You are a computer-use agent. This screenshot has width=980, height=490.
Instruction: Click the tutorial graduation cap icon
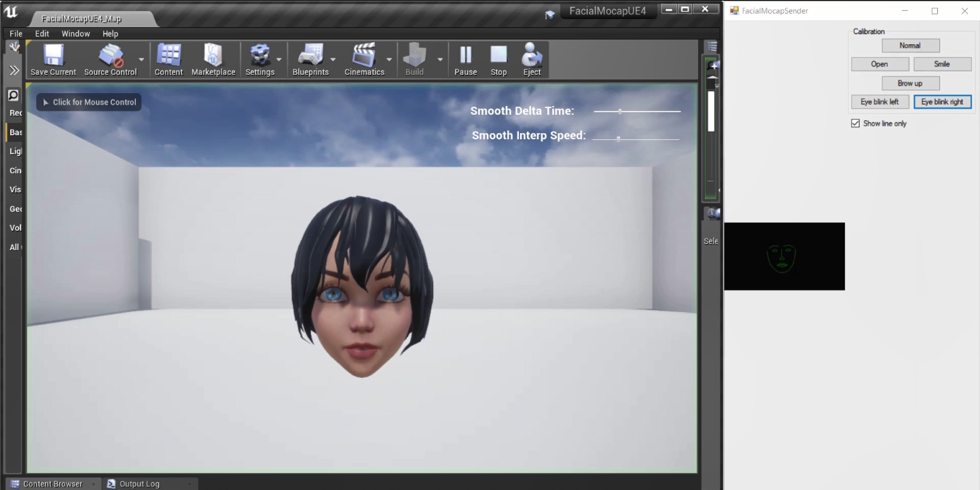550,14
